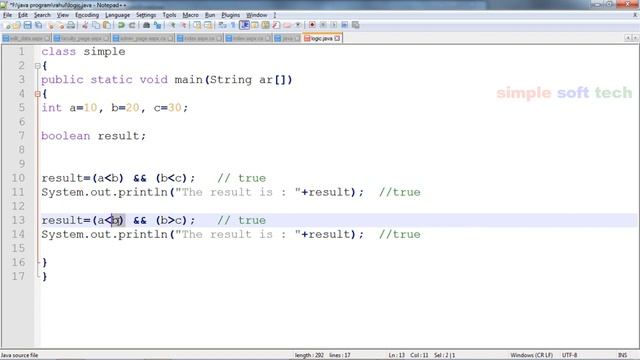The height and width of the screenshot is (360, 640).
Task: Open the View menu
Action: (62, 15)
